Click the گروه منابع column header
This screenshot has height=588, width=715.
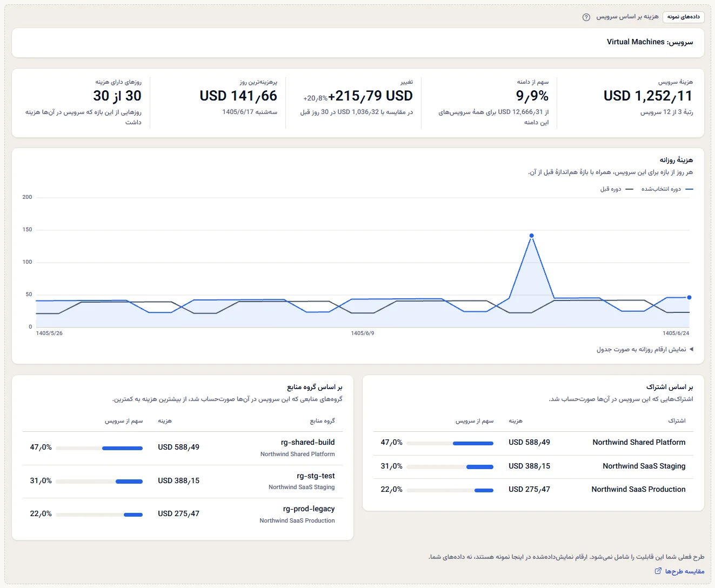(322, 421)
